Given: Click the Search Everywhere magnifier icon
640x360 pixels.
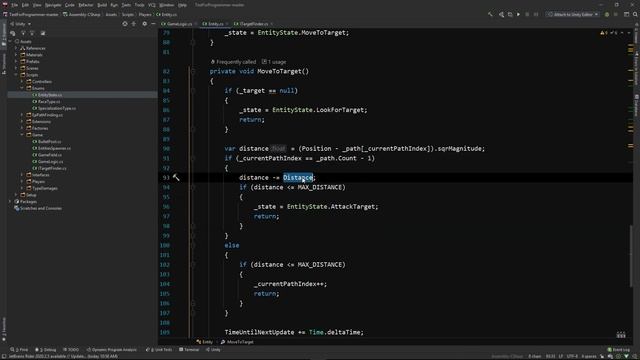Looking at the screenshot, I should coord(635,14).
